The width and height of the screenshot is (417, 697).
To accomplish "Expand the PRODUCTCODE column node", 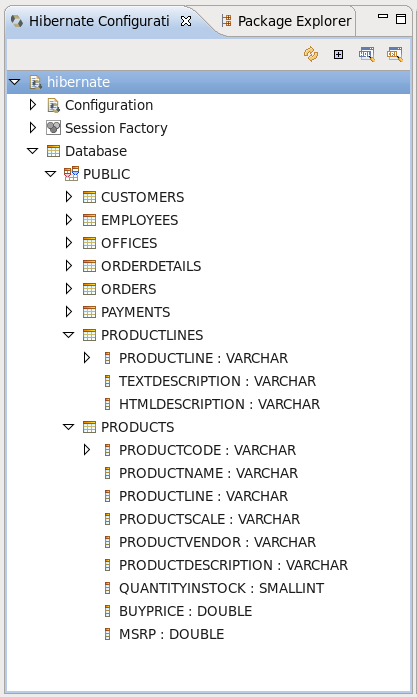I will [87, 450].
